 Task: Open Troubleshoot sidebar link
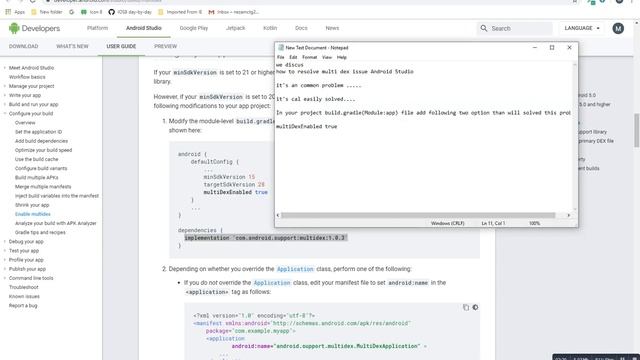point(24,287)
